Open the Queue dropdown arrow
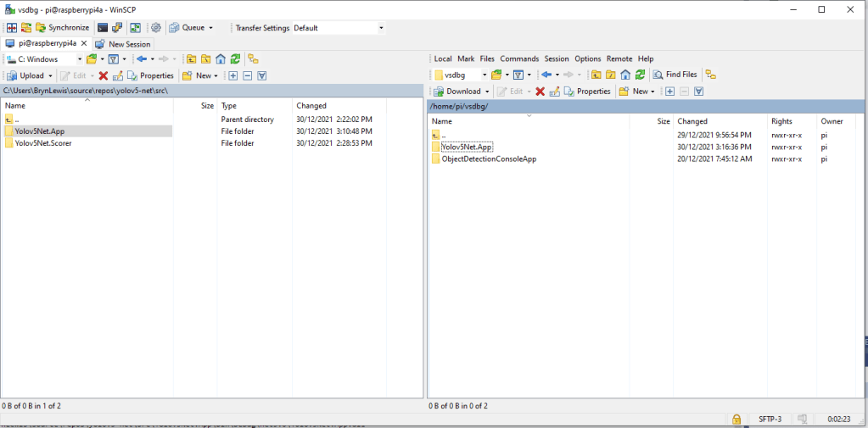The height and width of the screenshot is (428, 868). pyautogui.click(x=211, y=28)
